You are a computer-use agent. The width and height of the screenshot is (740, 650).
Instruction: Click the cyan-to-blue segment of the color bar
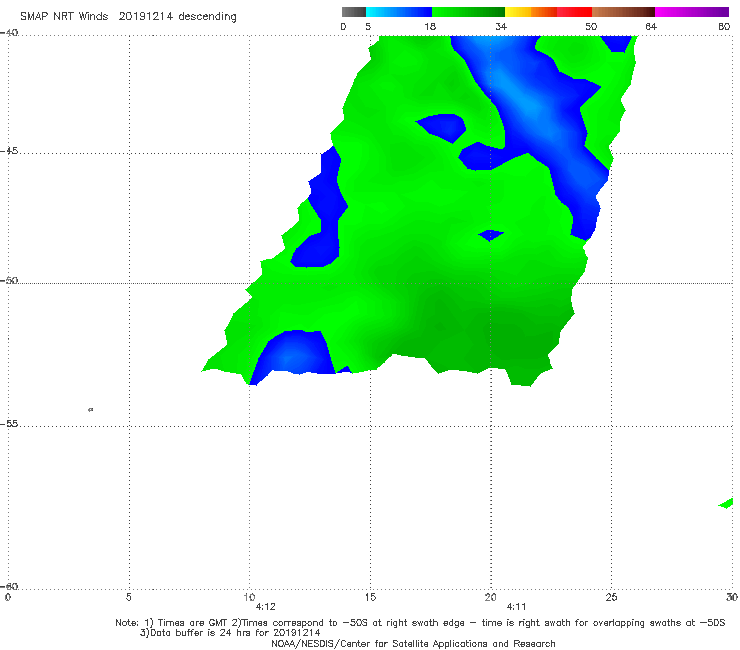(x=399, y=12)
